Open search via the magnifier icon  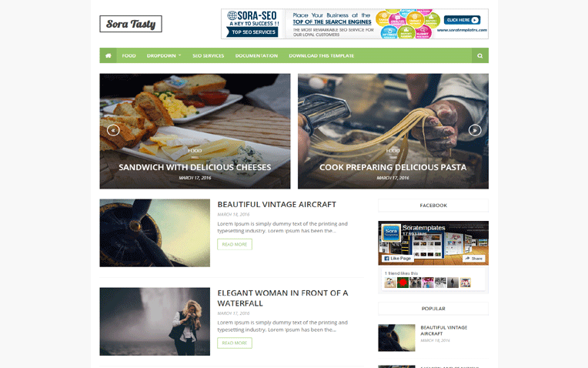pyautogui.click(x=479, y=56)
